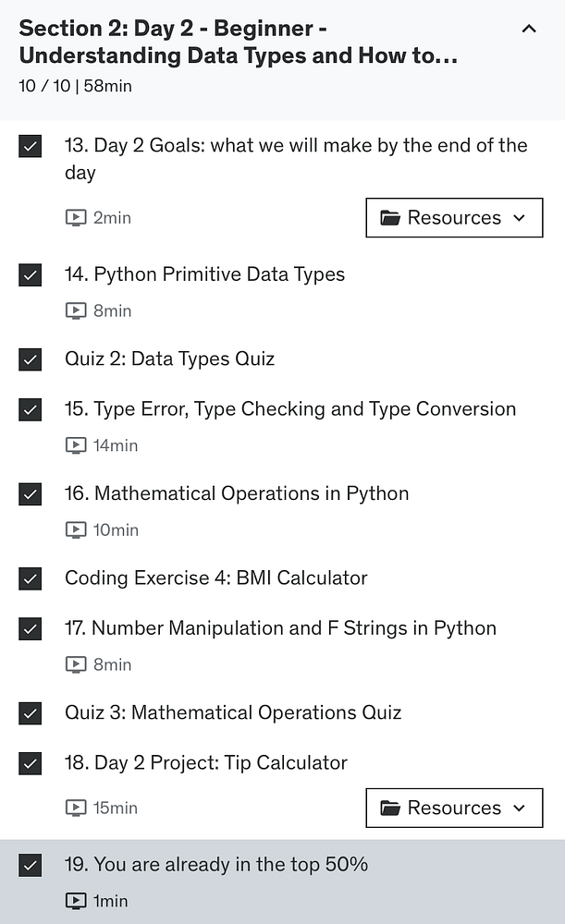Click video icon beside 15min duration
Screen dimensions: 565x924
(x=76, y=808)
